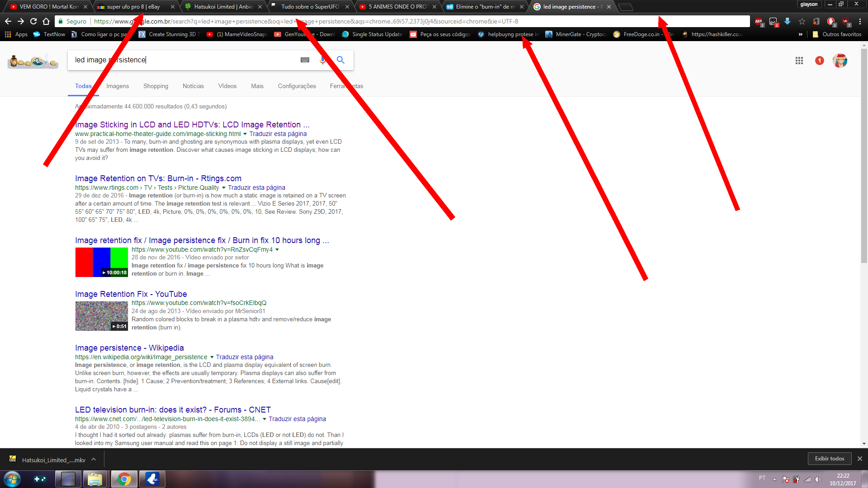Open the Google account avatar
This screenshot has width=868, height=488.
coord(840,61)
